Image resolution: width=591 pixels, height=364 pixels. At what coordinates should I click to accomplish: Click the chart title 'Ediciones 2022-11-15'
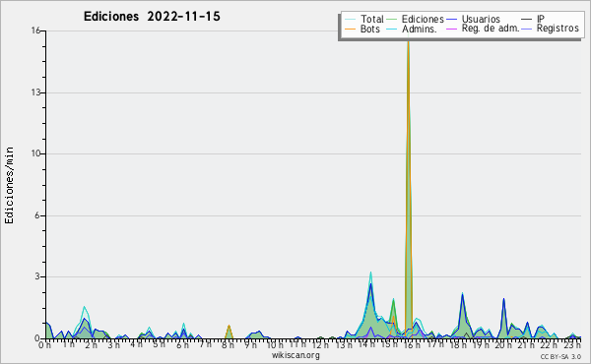(x=152, y=17)
